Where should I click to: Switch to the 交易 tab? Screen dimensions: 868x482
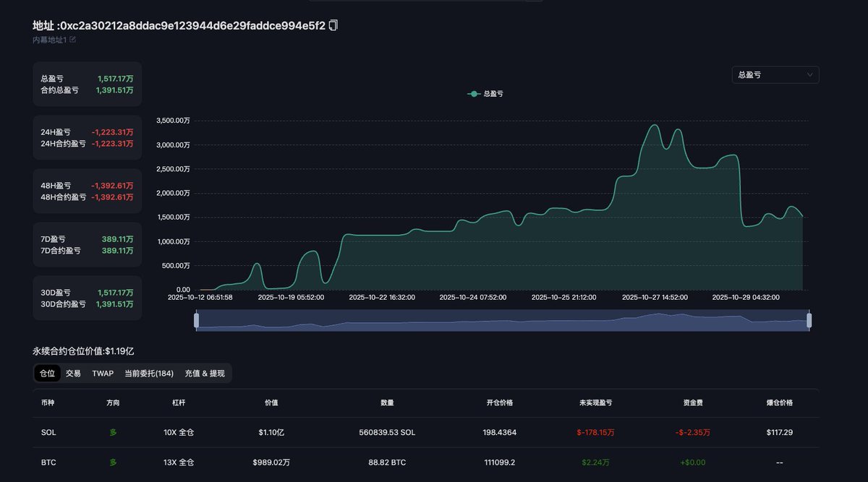(x=73, y=374)
